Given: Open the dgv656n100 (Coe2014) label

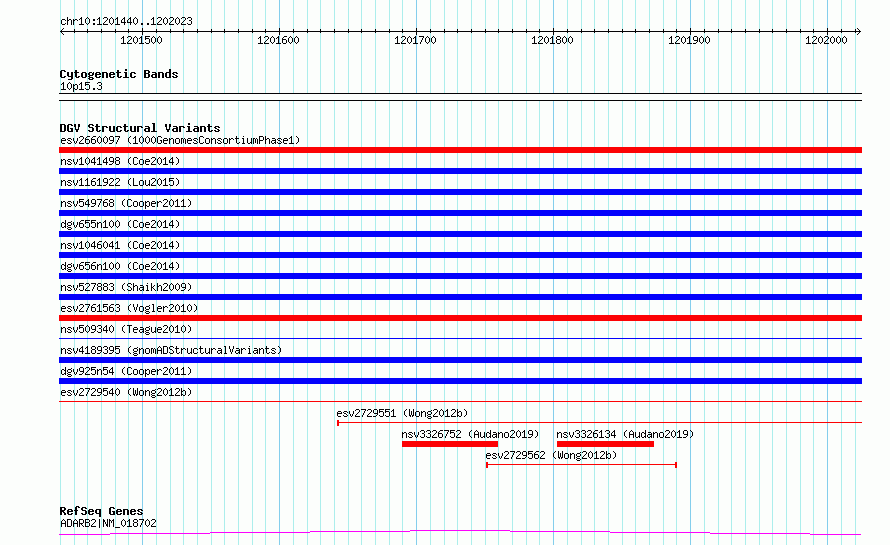Looking at the screenshot, I should 120,266.
